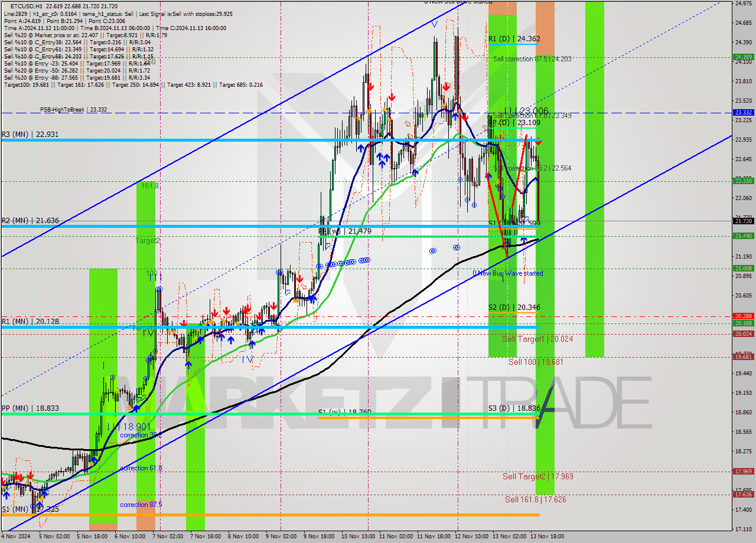Click the 'Target100: 19.681' info line
Image resolution: width=756 pixels, height=543 pixels.
pos(133,85)
